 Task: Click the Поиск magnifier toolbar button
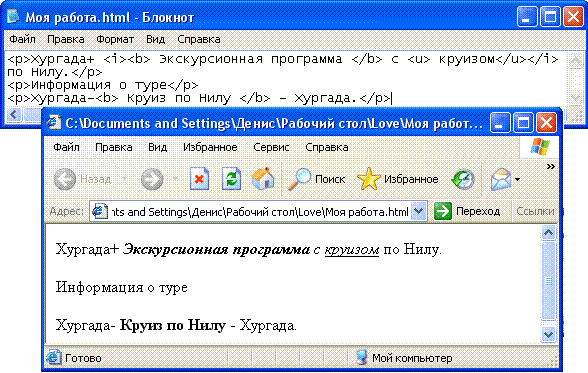(x=316, y=179)
